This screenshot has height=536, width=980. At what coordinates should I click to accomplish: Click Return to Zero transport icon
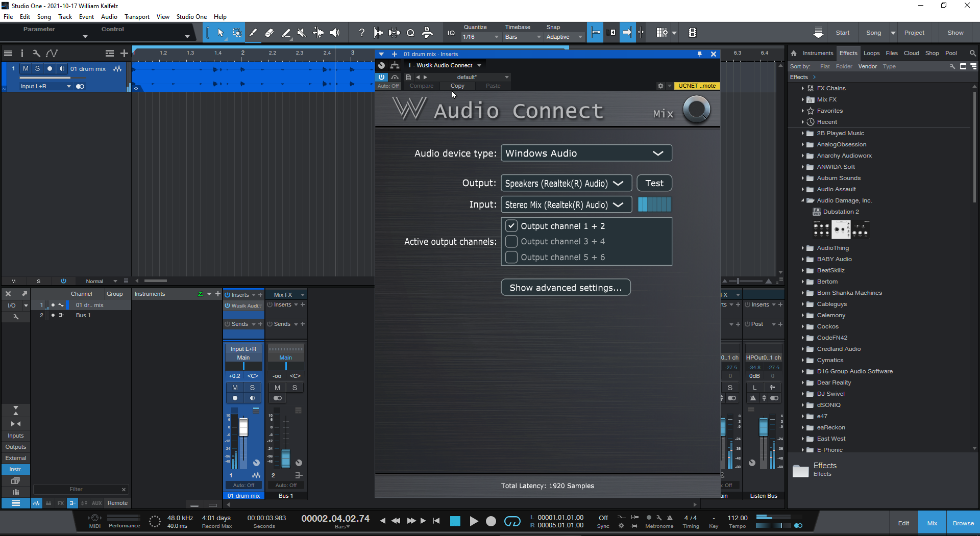tap(436, 521)
